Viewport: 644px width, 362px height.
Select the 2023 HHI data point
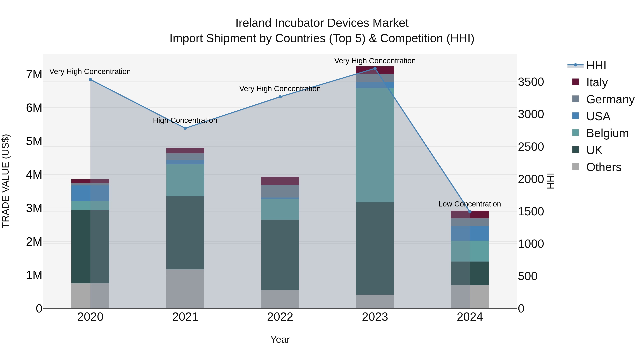pyautogui.click(x=375, y=68)
